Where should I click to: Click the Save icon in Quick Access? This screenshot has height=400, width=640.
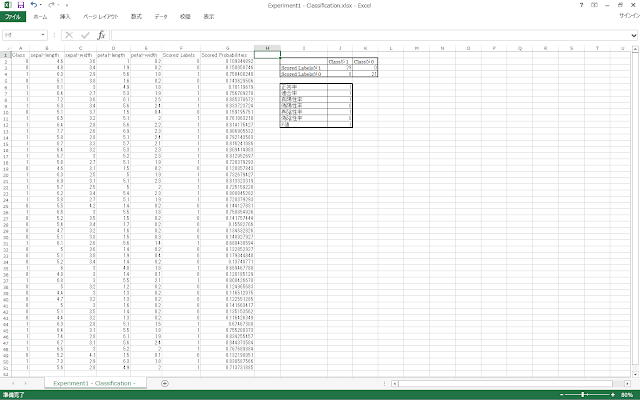point(21,5)
